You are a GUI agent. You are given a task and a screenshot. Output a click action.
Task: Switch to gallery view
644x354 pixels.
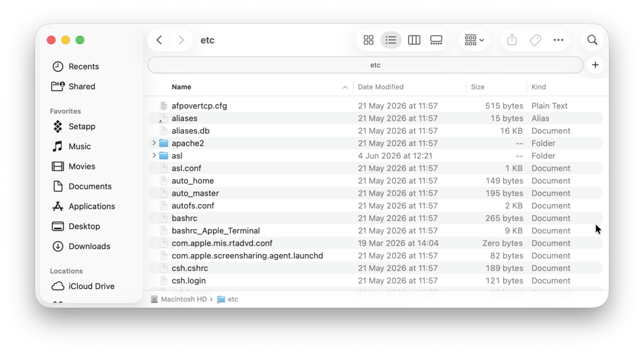pos(436,40)
